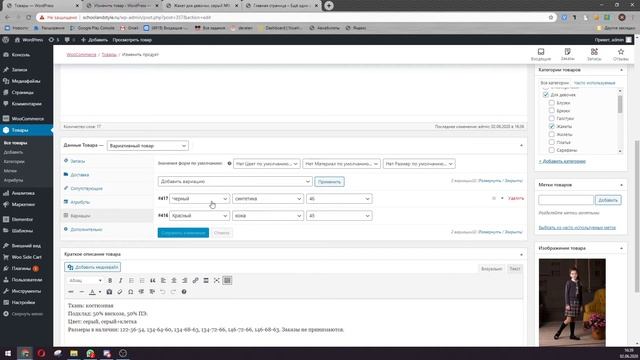The height and width of the screenshot is (360, 640).
Task: Open Media files in admin sidebar
Action: coord(27,81)
